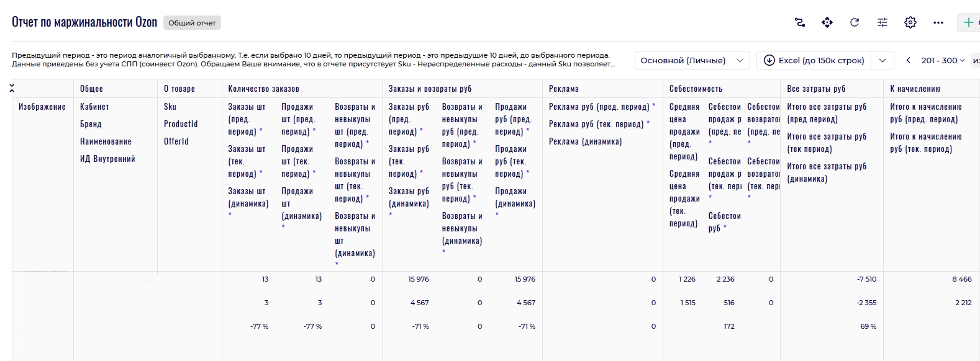Click the К начислению group header
Image resolution: width=980 pixels, height=361 pixels.
coord(915,89)
